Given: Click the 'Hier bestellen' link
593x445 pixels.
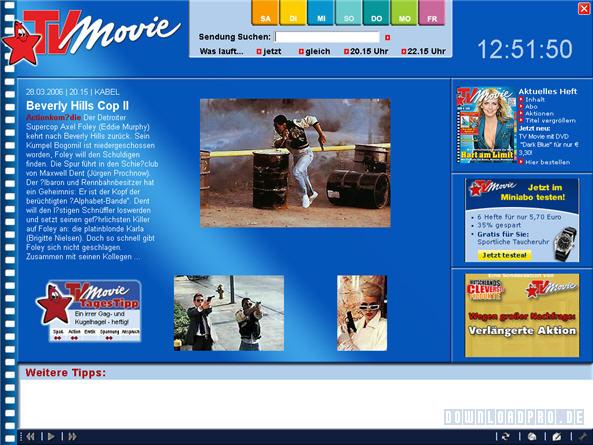Looking at the screenshot, I should 547,162.
